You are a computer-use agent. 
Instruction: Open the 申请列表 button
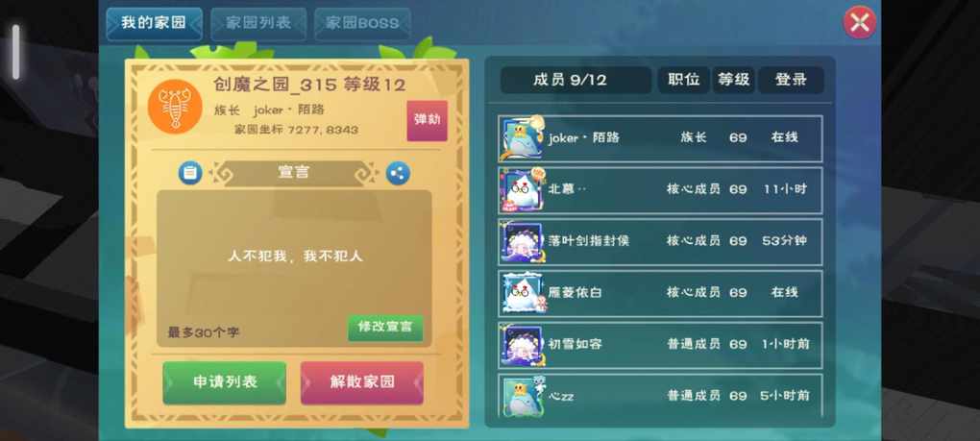coord(225,383)
